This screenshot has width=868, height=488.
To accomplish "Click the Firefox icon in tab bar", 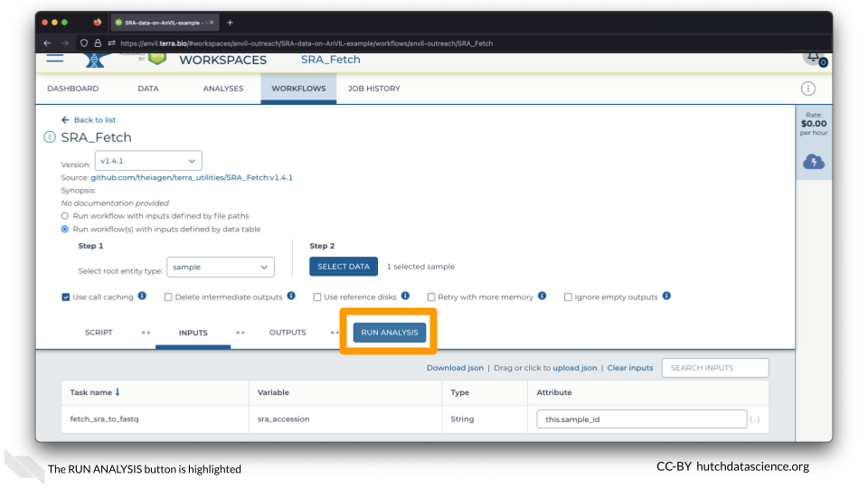I will click(x=97, y=23).
